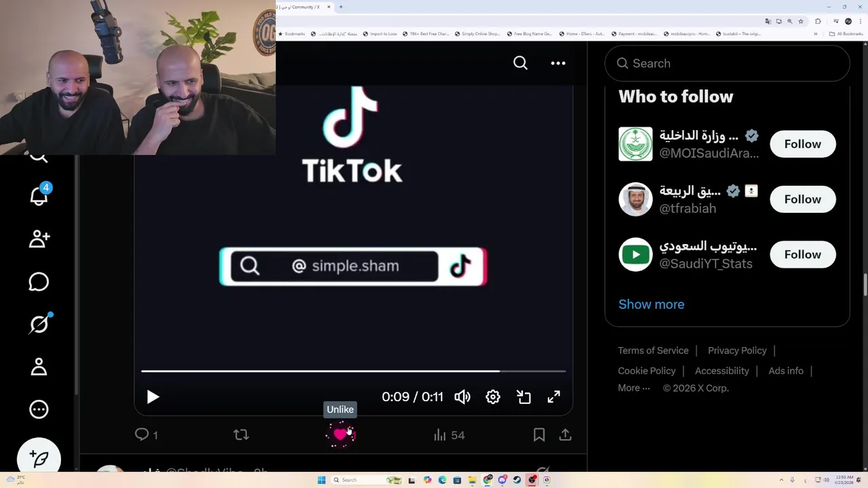The height and width of the screenshot is (488, 868).
Task: Close the Community / X tab
Action: 329,7
